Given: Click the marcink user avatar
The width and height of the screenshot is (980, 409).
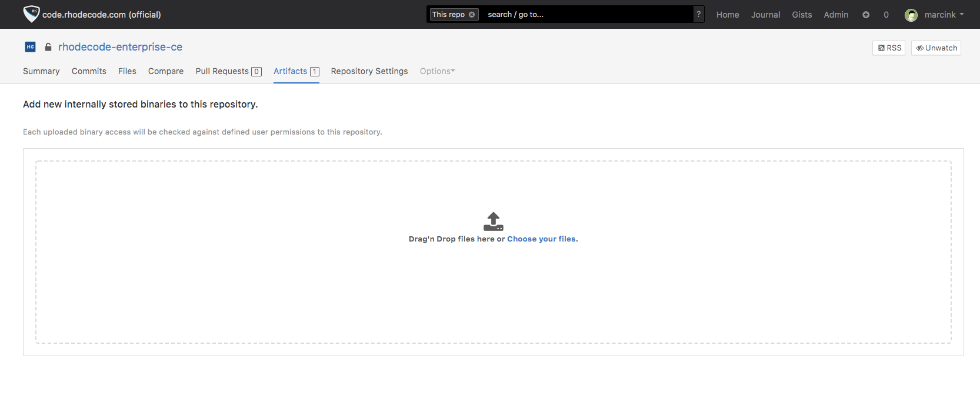Looking at the screenshot, I should 911,15.
